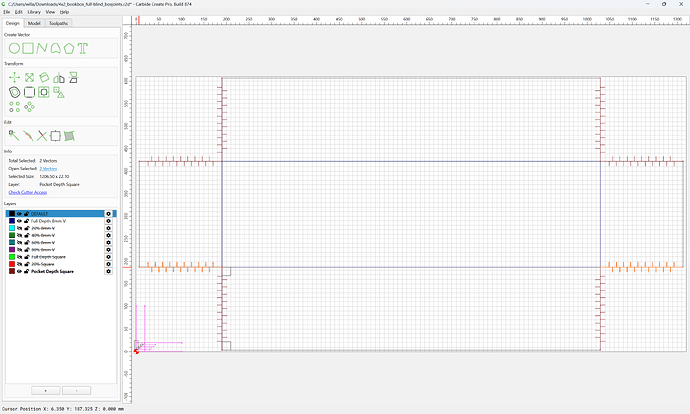The width and height of the screenshot is (690, 414).
Task: Activate the Join Vectors edit tool
Action: click(x=28, y=136)
